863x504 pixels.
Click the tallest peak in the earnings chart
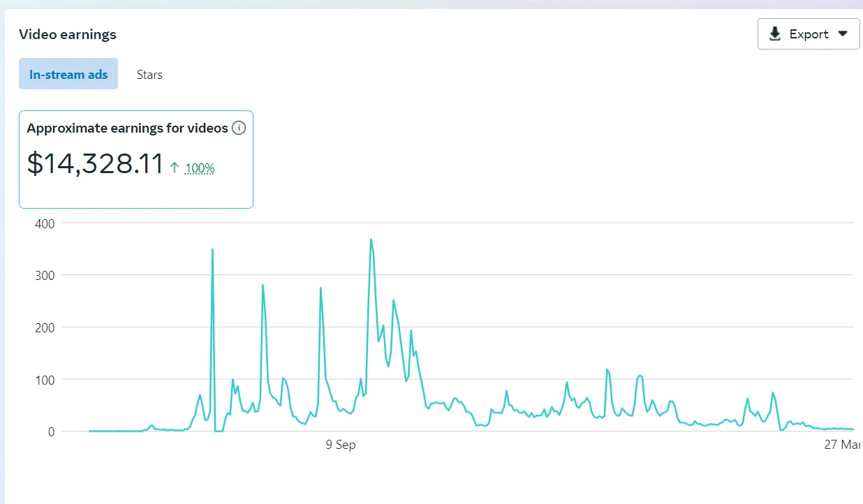tap(371, 239)
